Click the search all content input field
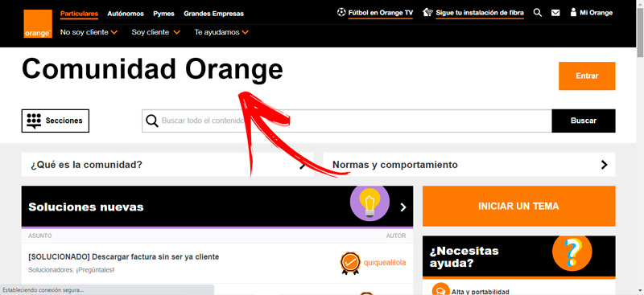644x295 pixels. 347,121
